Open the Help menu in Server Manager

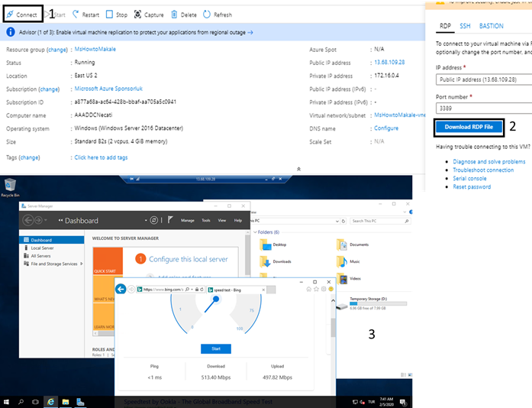click(x=238, y=221)
